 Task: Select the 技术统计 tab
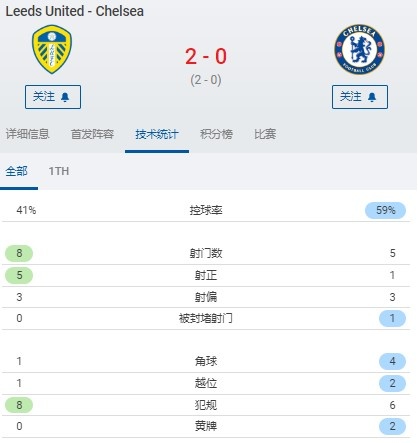tap(157, 134)
